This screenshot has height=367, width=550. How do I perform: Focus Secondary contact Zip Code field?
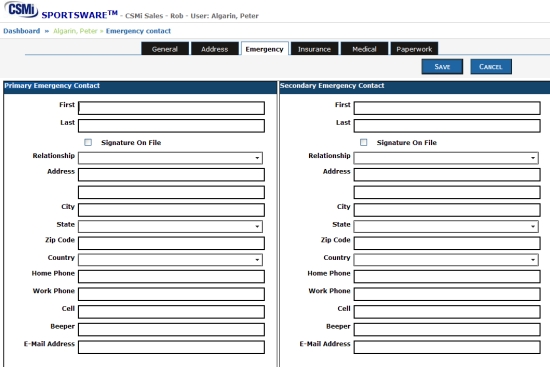[x=447, y=243]
